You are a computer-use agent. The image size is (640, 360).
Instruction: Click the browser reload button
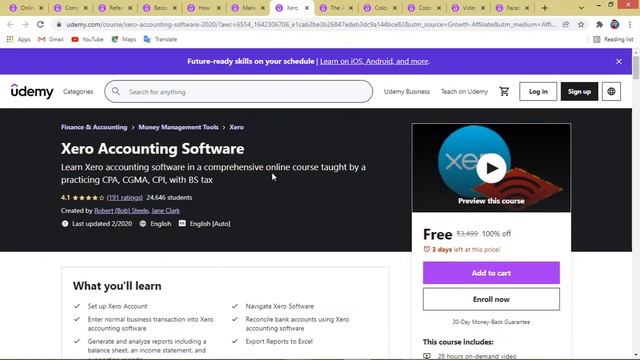point(40,24)
